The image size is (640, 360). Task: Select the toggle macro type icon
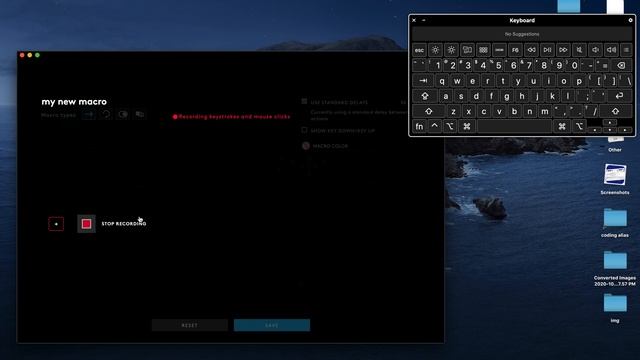pyautogui.click(x=123, y=115)
